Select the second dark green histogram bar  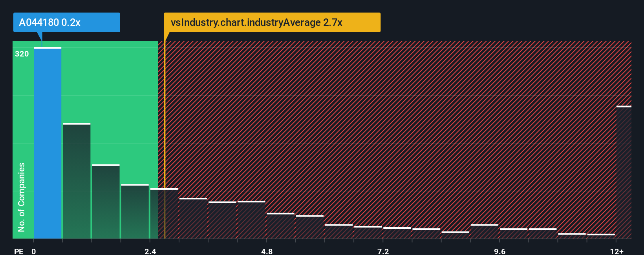click(x=77, y=181)
